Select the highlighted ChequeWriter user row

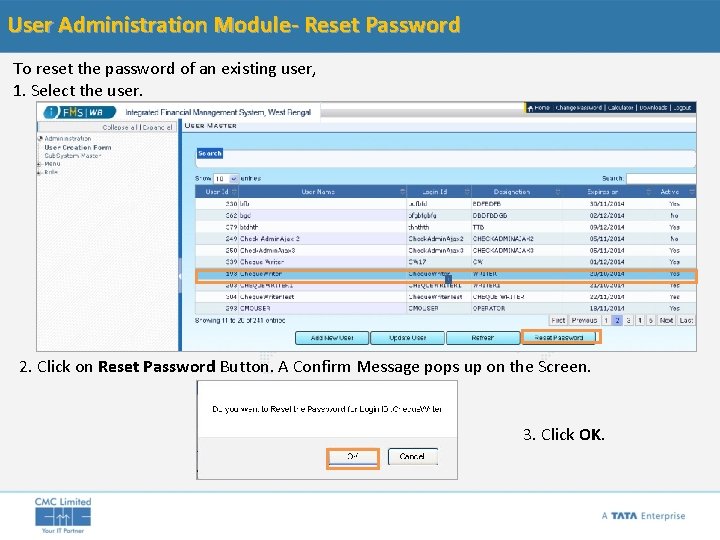445,274
